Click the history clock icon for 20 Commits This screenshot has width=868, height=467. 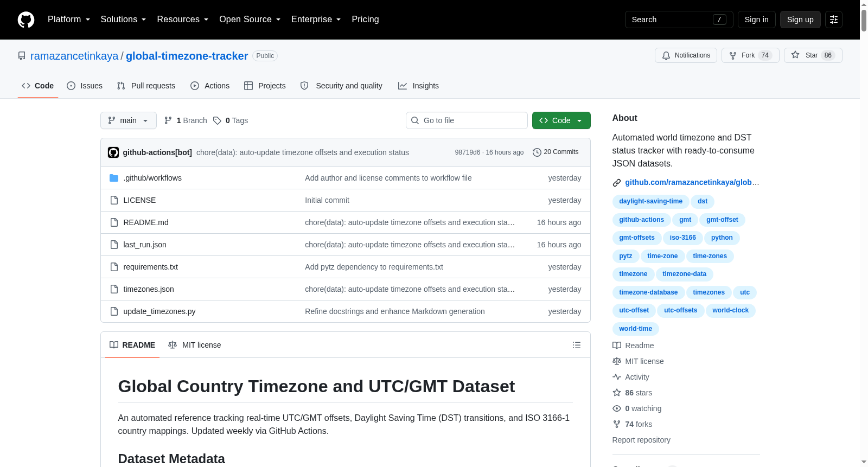[x=537, y=152]
